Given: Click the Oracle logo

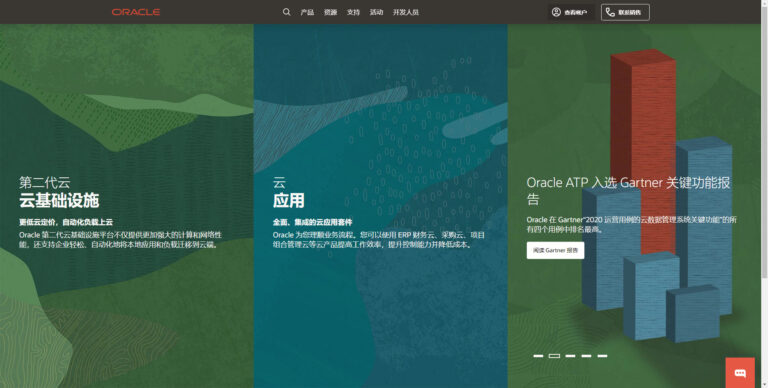Looking at the screenshot, I should coord(136,12).
